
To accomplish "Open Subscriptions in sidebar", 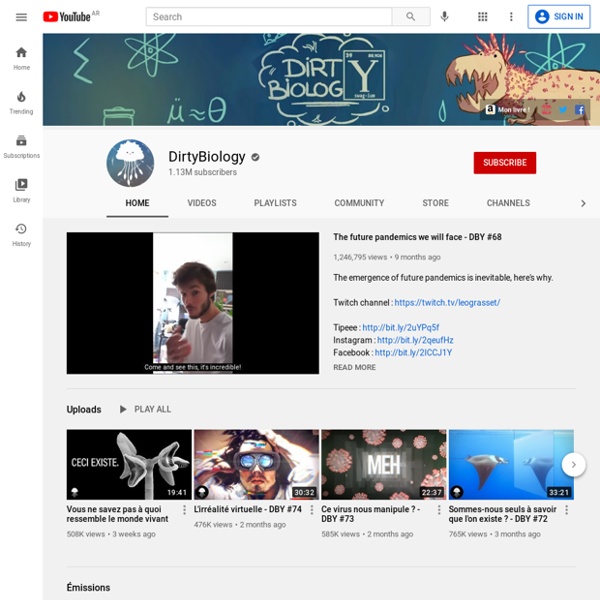I will point(21,147).
